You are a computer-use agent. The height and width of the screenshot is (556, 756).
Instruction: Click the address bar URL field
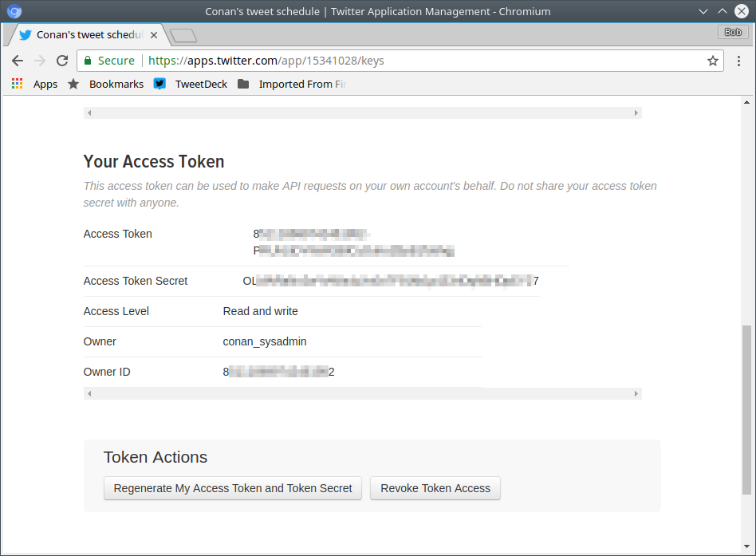tap(400, 61)
